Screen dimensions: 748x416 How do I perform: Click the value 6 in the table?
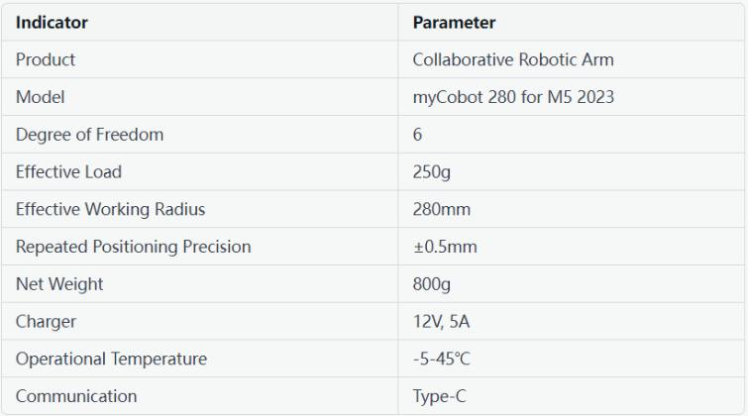[x=418, y=135]
